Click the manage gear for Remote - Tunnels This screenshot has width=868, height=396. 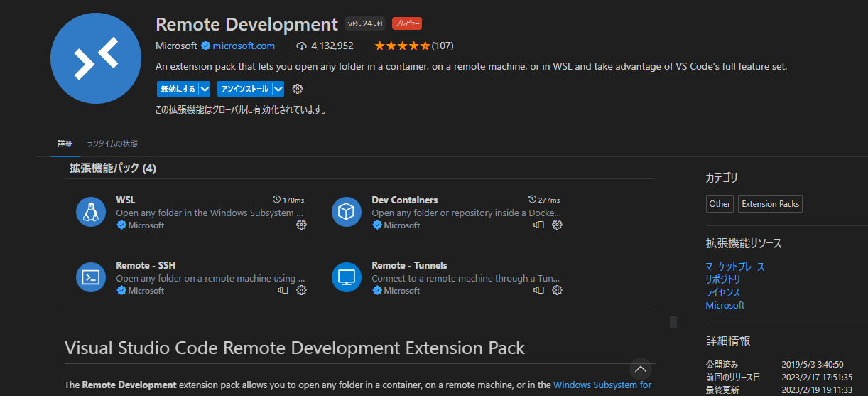pos(557,290)
